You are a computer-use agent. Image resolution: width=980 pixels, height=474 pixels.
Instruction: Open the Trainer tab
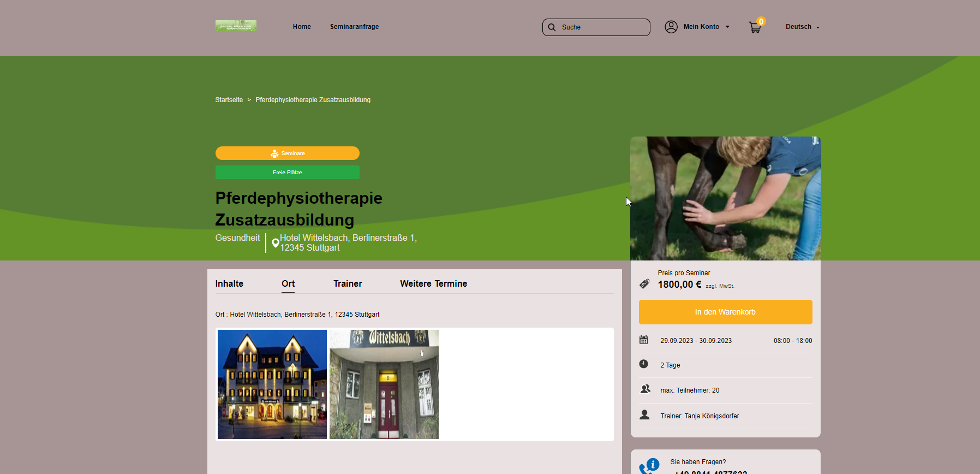[x=348, y=284]
